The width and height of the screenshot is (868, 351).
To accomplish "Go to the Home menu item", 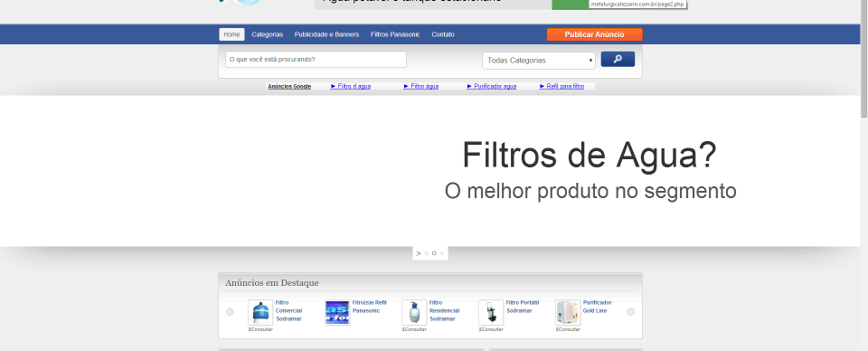I will pyautogui.click(x=232, y=34).
